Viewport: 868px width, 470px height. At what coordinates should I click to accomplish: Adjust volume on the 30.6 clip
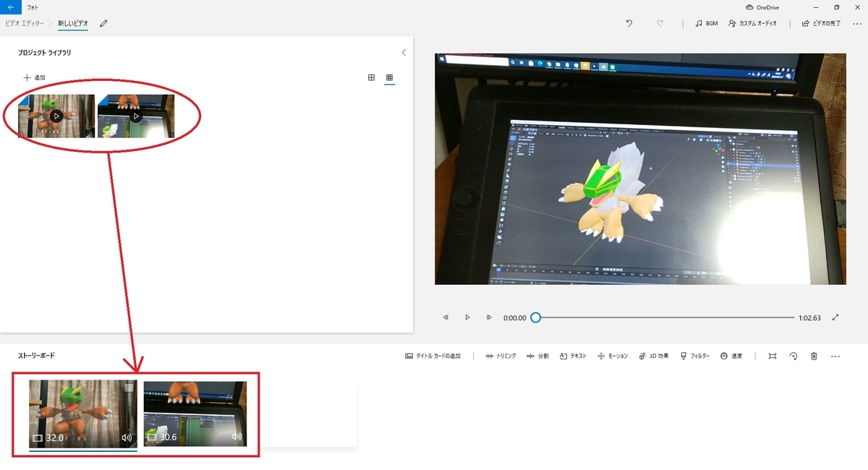237,437
